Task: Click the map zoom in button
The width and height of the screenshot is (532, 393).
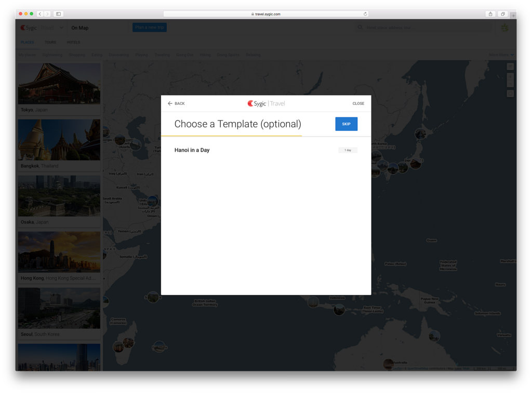Action: pyautogui.click(x=510, y=76)
